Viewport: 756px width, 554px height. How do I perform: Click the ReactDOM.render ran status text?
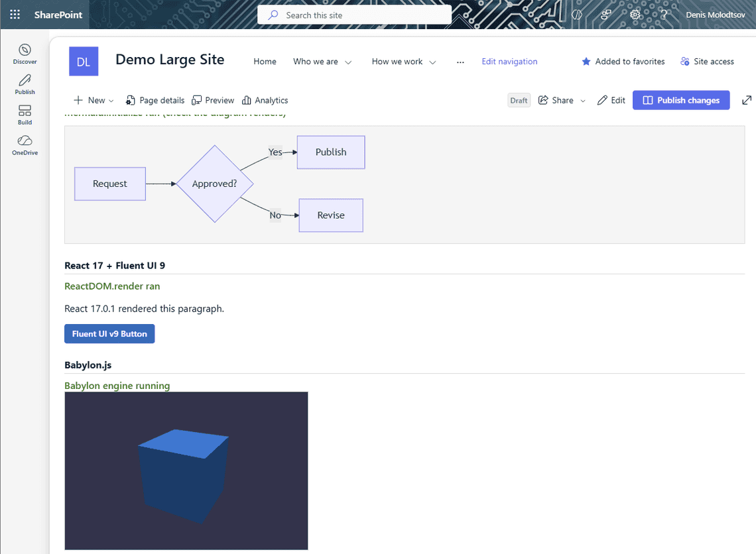[x=112, y=286]
